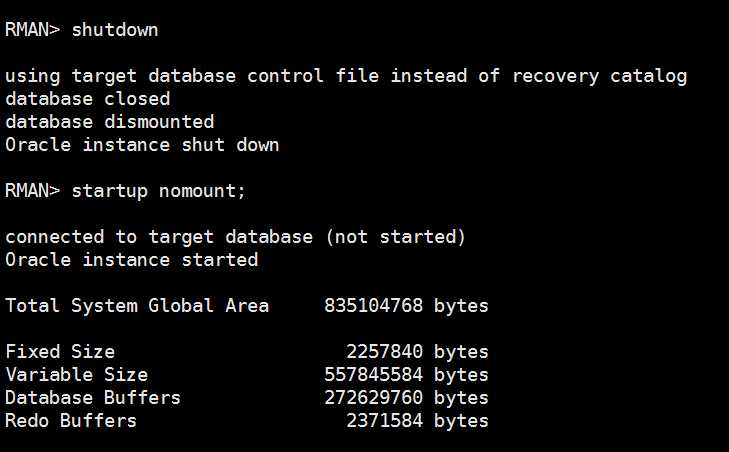
Task: Click the first RMAN> prompt before shutdown
Action: point(33,30)
